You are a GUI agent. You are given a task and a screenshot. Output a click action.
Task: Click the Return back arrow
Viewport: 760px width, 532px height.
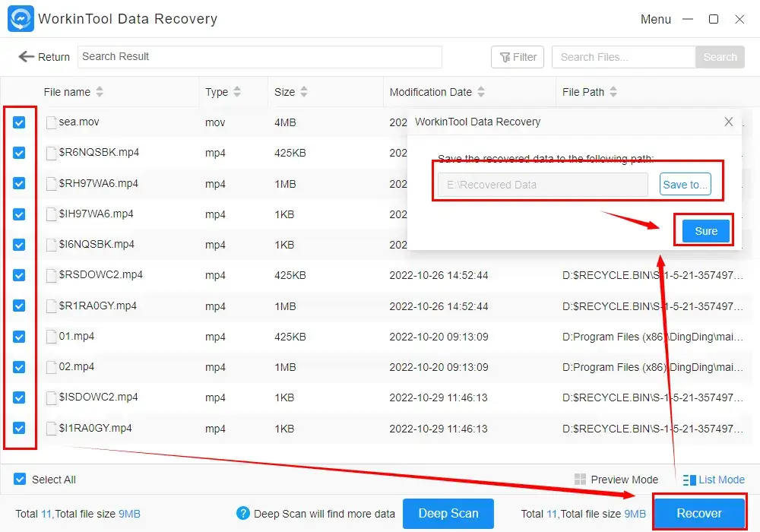(26, 57)
